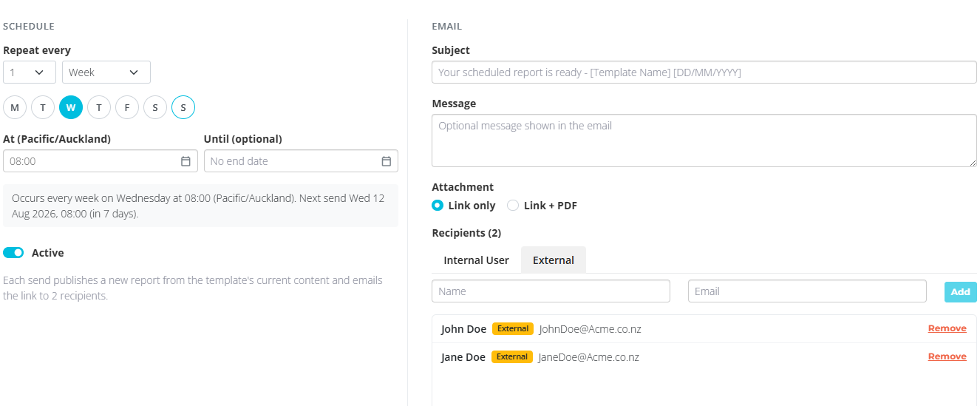The width and height of the screenshot is (980, 406).
Task: Open the calendar icon in the Until field
Action: pyautogui.click(x=386, y=161)
